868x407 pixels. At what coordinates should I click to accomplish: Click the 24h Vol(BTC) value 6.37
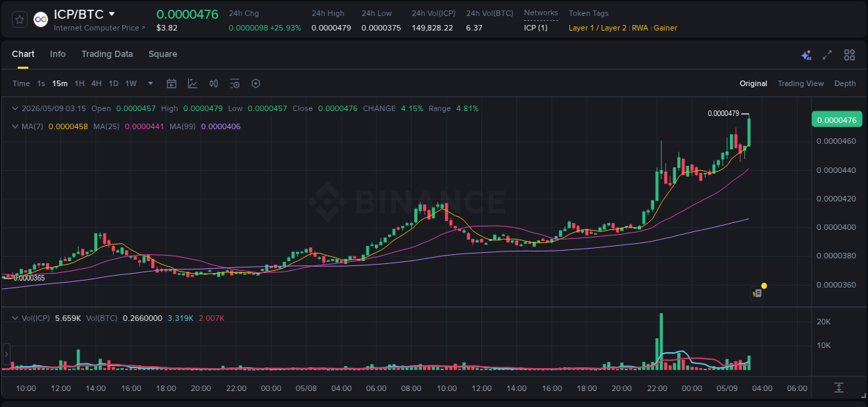474,28
